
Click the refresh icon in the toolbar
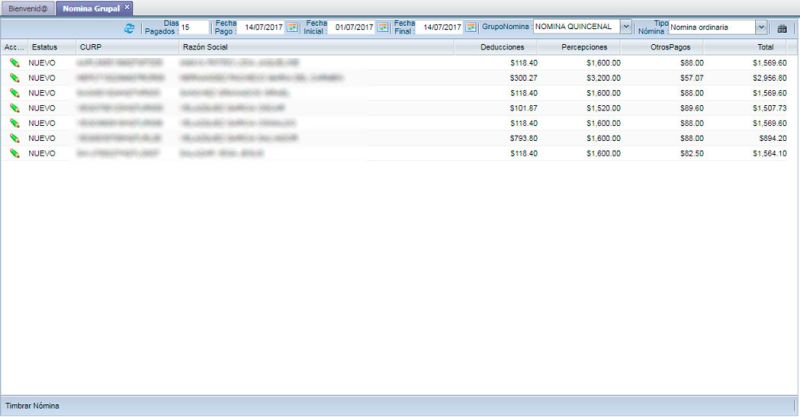click(129, 28)
